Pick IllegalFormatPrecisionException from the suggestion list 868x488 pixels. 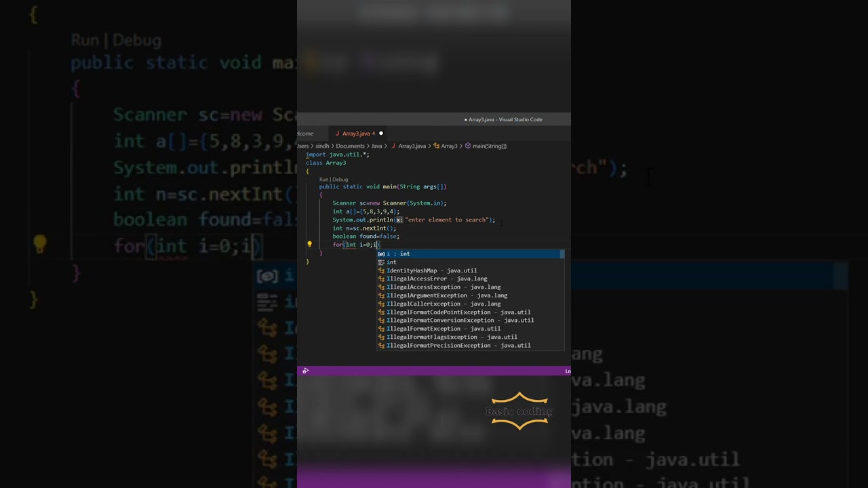pyautogui.click(x=470, y=345)
